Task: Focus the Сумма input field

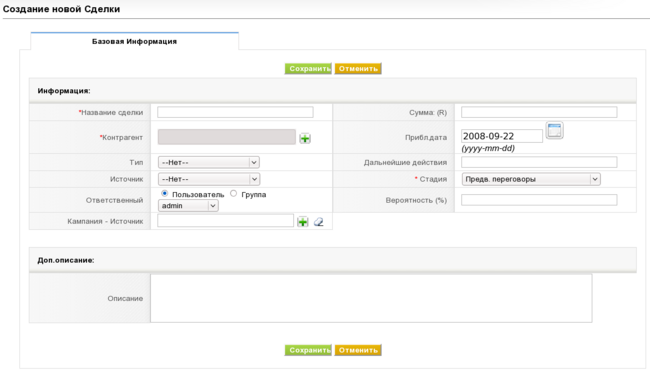Action: (x=539, y=112)
